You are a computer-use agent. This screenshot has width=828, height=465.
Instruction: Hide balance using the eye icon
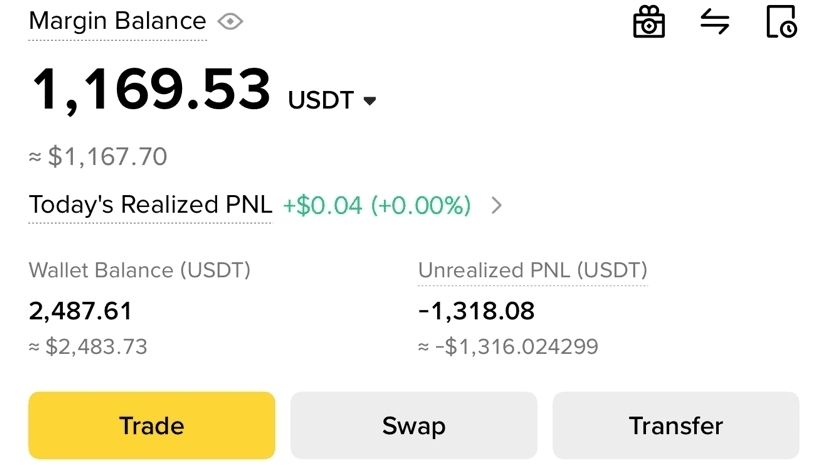coord(230,22)
